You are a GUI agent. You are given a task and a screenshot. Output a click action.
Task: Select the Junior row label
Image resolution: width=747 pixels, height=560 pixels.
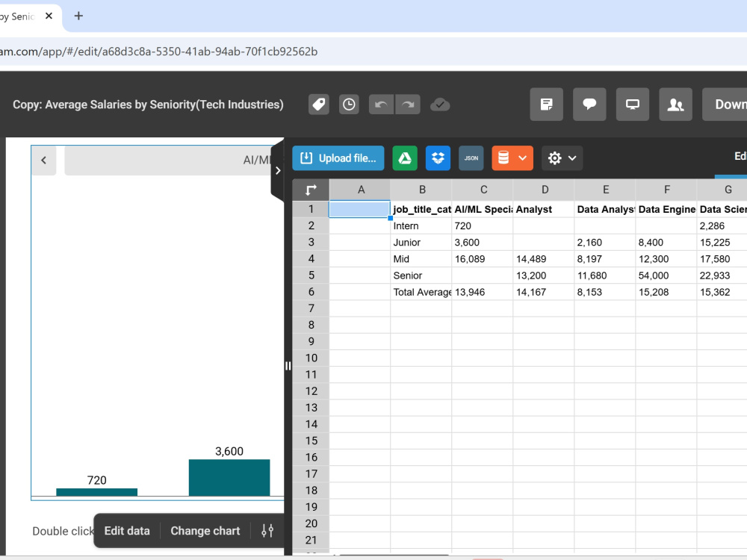tap(421, 243)
